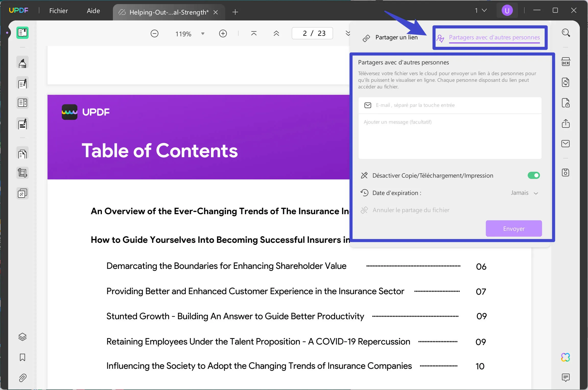Activate the zoom out control

[x=155, y=33]
